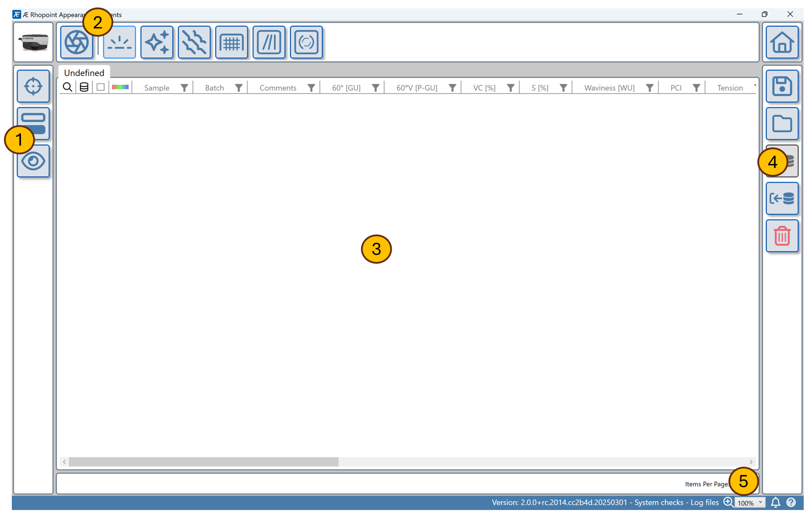Toggle the gloss haze measurement mode button
The width and height of the screenshot is (812, 517).
click(x=119, y=42)
